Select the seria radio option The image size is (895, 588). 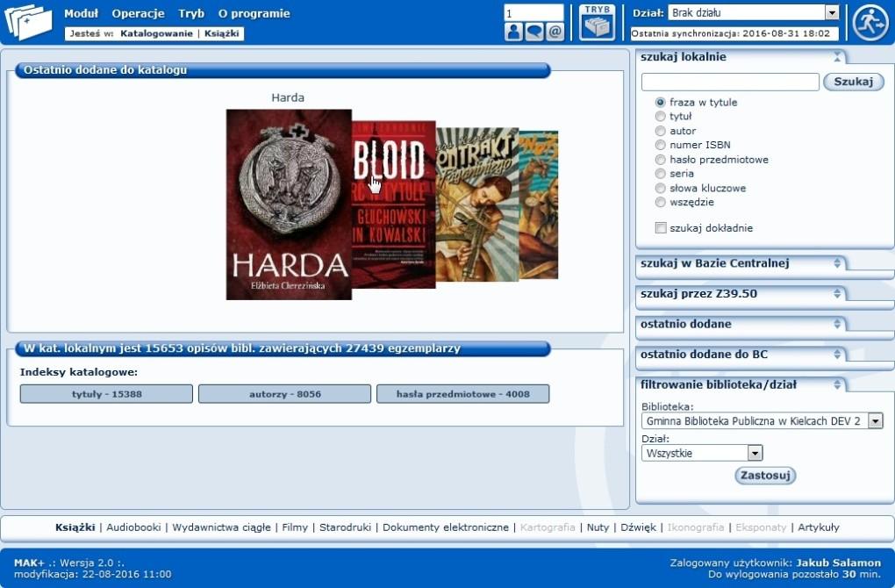click(661, 174)
